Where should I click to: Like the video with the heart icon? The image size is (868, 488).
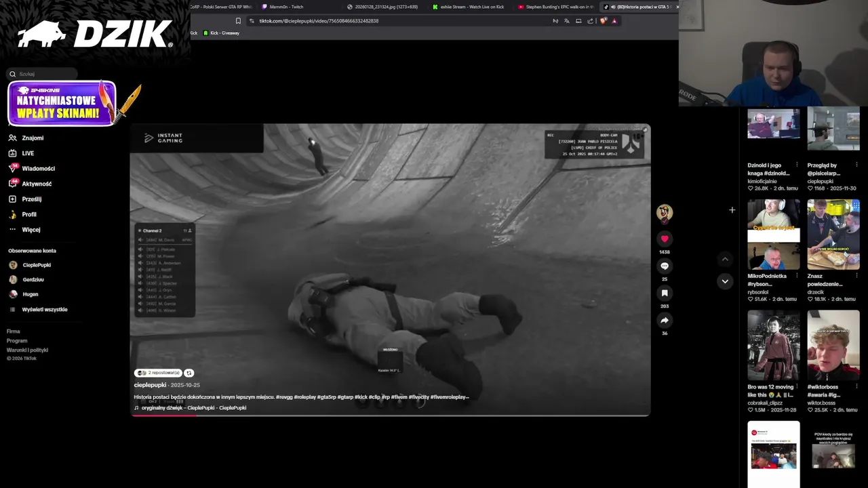665,239
